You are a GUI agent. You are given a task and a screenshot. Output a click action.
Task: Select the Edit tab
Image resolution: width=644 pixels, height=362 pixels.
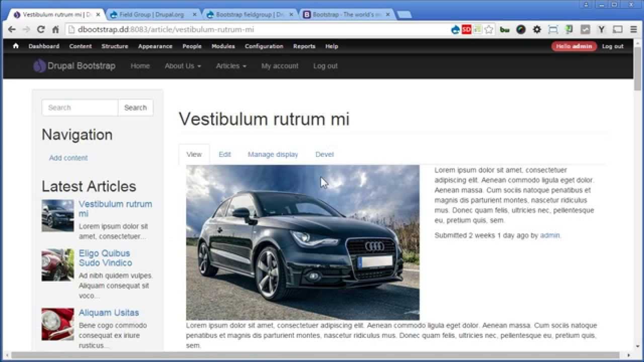[224, 154]
